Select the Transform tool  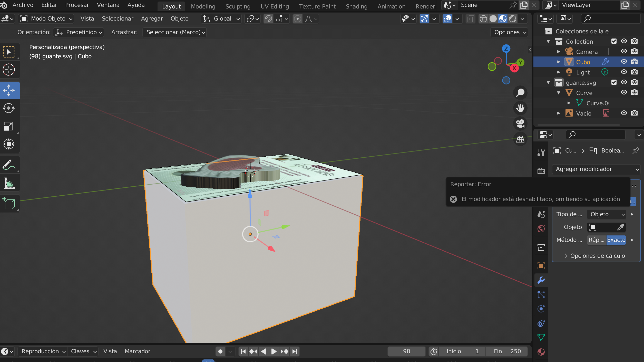tap(9, 144)
